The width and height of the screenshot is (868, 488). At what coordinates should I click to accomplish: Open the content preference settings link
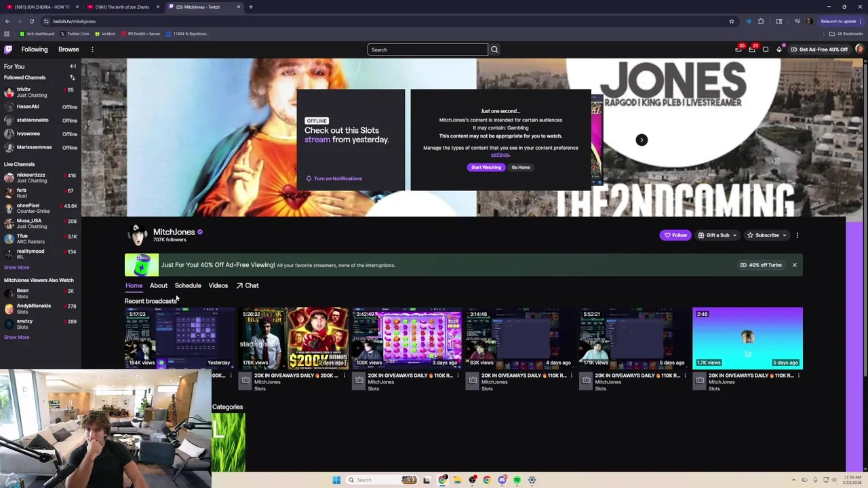500,155
